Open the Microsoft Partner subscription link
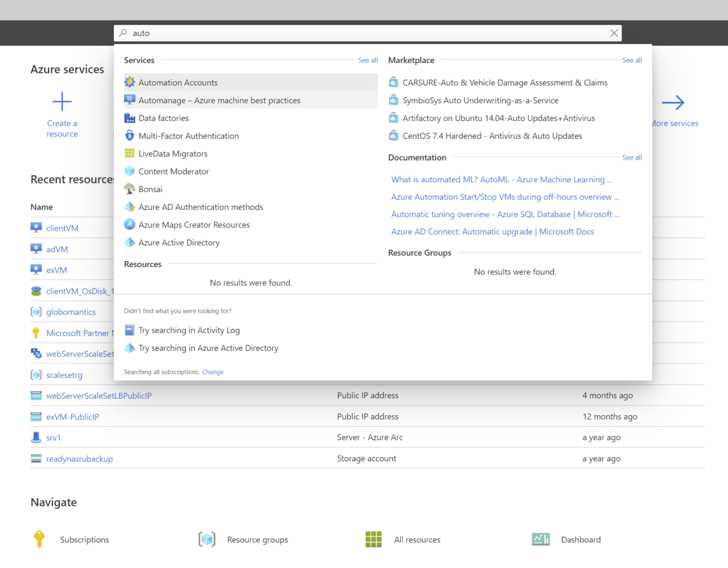728x568 pixels. (80, 333)
